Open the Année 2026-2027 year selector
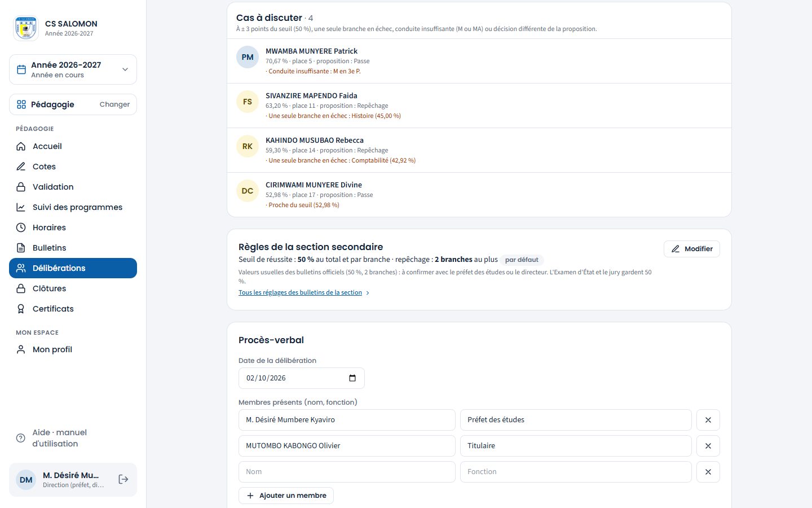 tap(73, 69)
